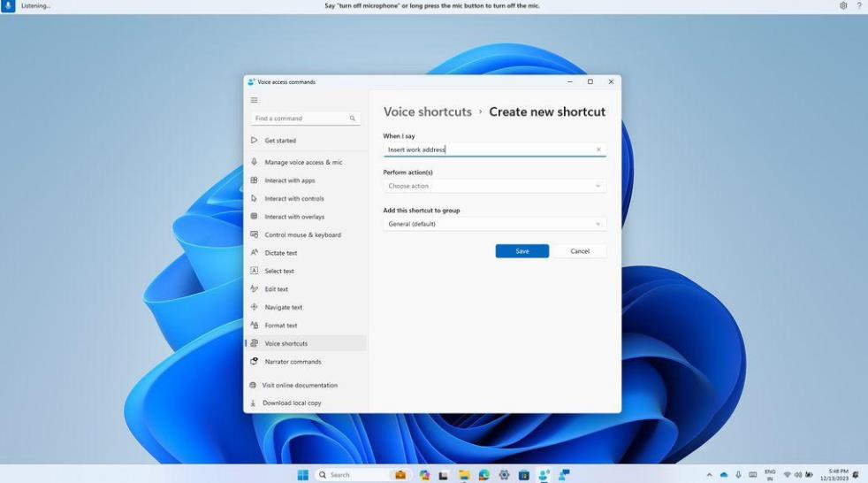Launch Microsoft Edge from taskbar
The image size is (868, 483).
point(483,475)
